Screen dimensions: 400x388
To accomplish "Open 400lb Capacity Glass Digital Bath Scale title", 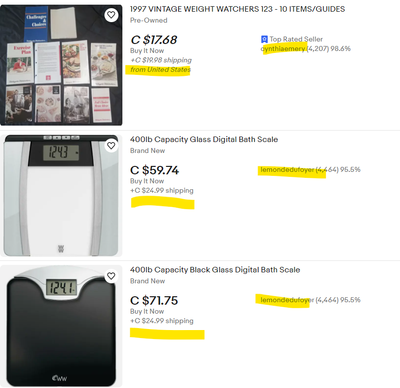I will pyautogui.click(x=204, y=139).
